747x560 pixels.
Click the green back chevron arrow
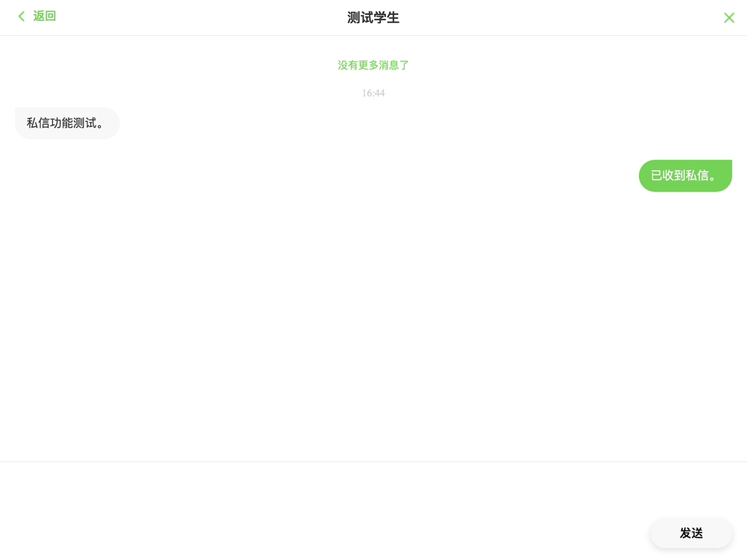(x=22, y=16)
